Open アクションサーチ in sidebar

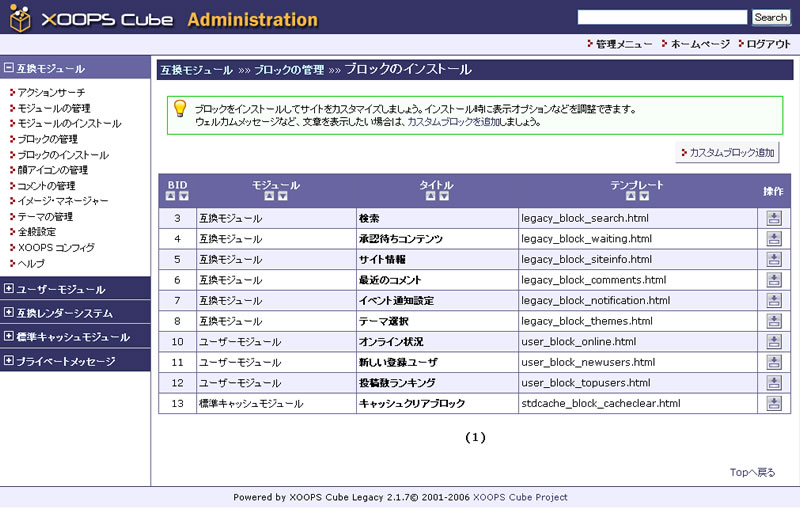51,92
